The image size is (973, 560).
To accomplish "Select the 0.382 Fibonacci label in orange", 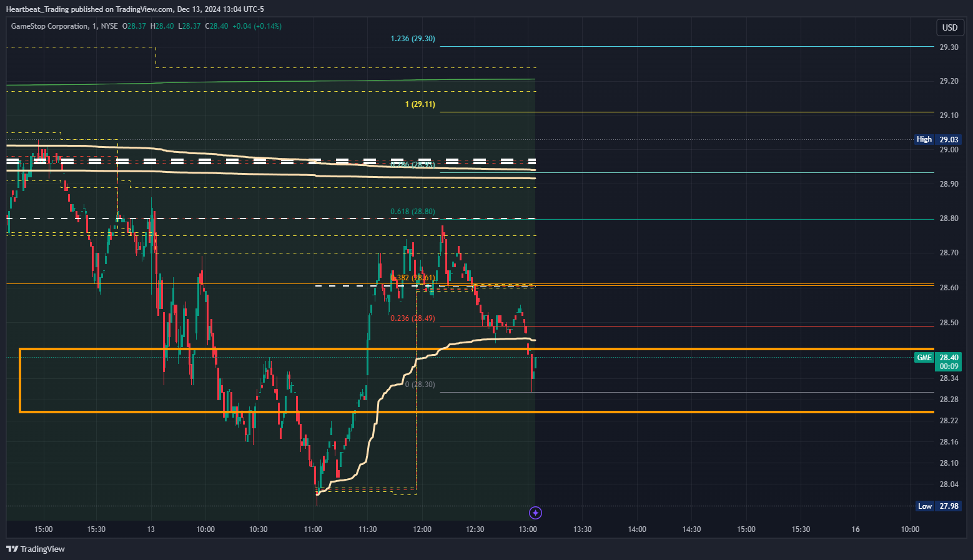I will pyautogui.click(x=413, y=278).
